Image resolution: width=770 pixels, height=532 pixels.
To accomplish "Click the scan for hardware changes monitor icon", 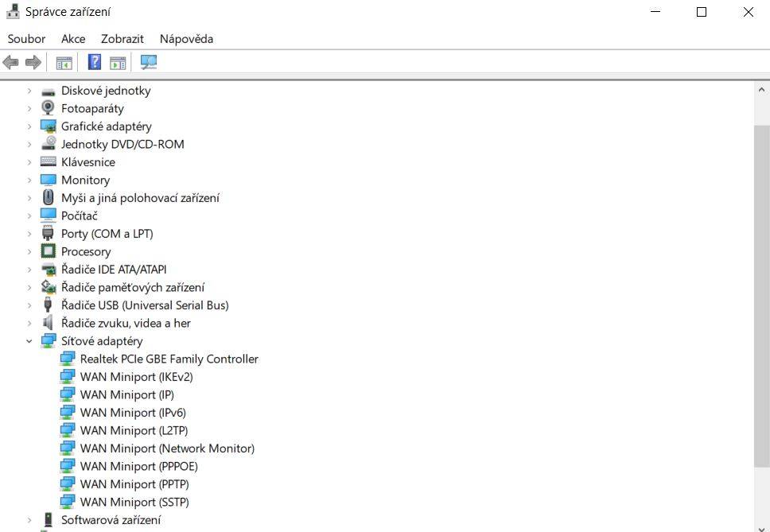I will [x=148, y=62].
